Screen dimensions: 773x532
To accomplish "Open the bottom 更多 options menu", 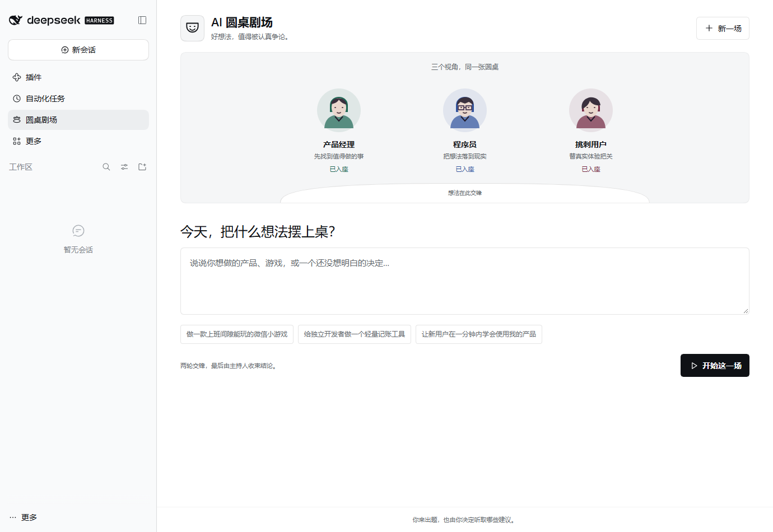I will point(24,517).
